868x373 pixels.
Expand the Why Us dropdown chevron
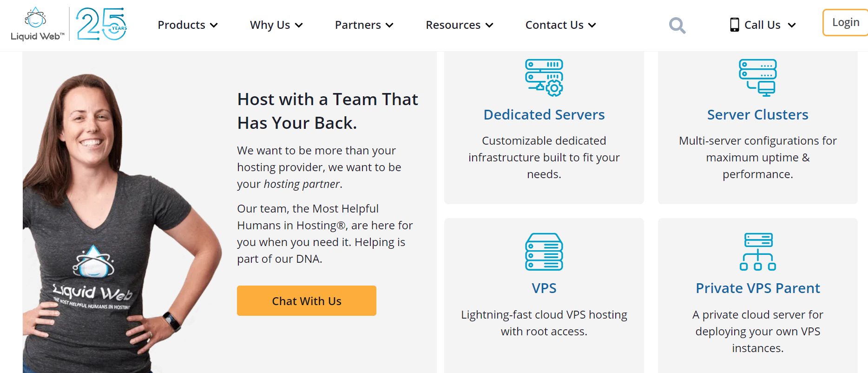(299, 25)
